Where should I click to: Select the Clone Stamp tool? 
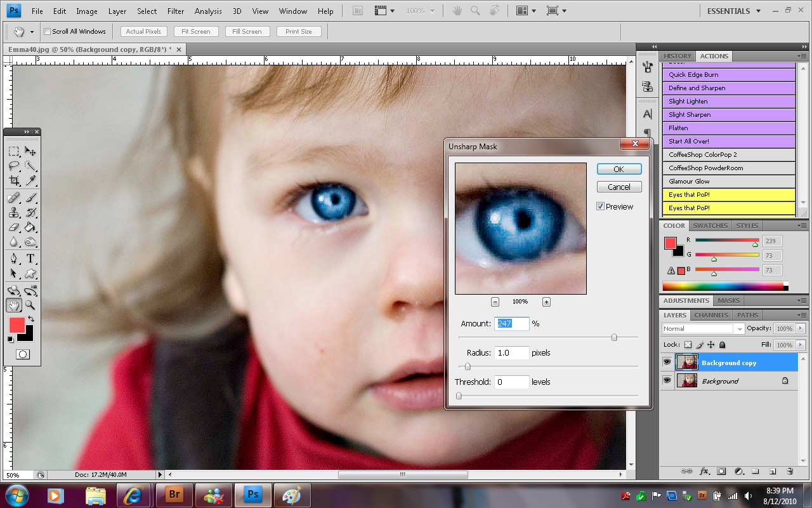[14, 213]
